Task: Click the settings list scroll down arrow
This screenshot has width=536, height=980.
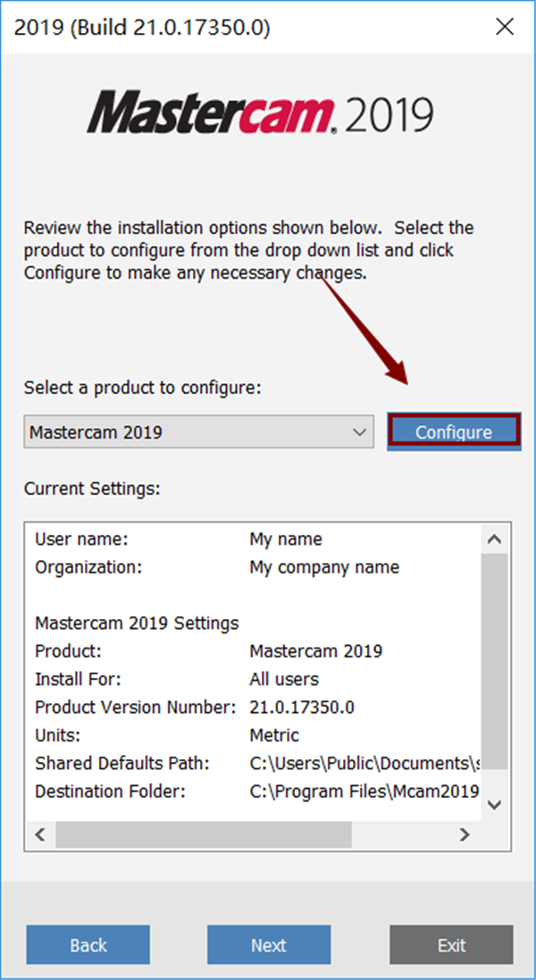Action: pyautogui.click(x=494, y=805)
